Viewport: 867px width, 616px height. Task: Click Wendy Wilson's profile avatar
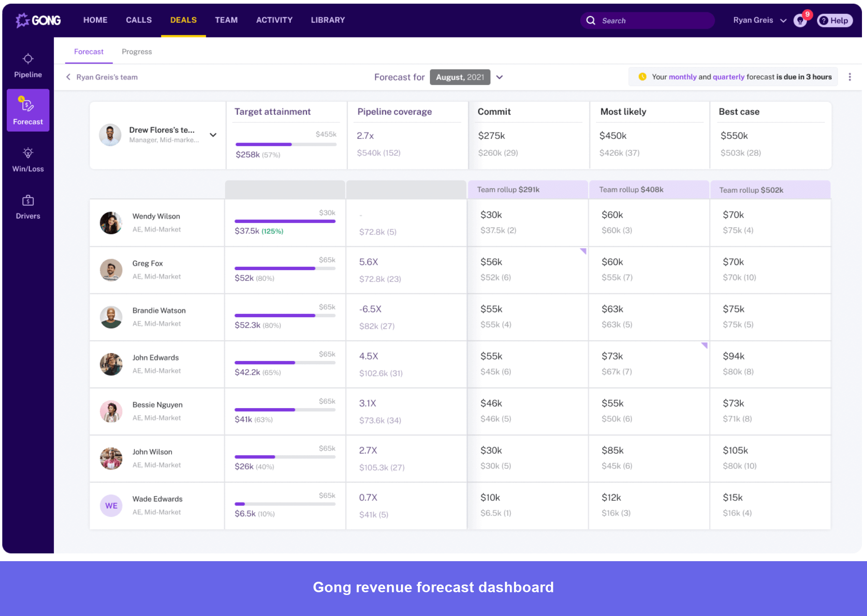(x=110, y=223)
